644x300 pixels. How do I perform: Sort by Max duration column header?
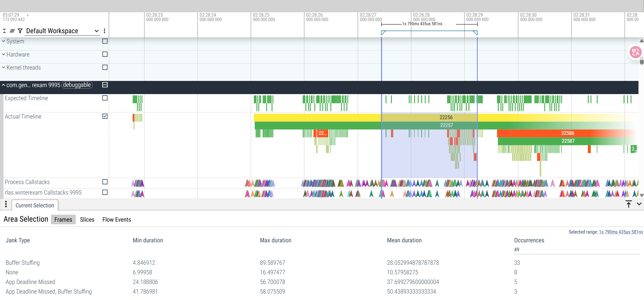[x=275, y=240]
